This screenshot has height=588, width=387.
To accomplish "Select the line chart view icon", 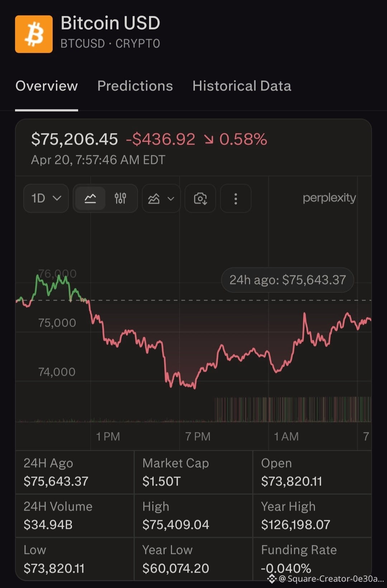I will 90,198.
